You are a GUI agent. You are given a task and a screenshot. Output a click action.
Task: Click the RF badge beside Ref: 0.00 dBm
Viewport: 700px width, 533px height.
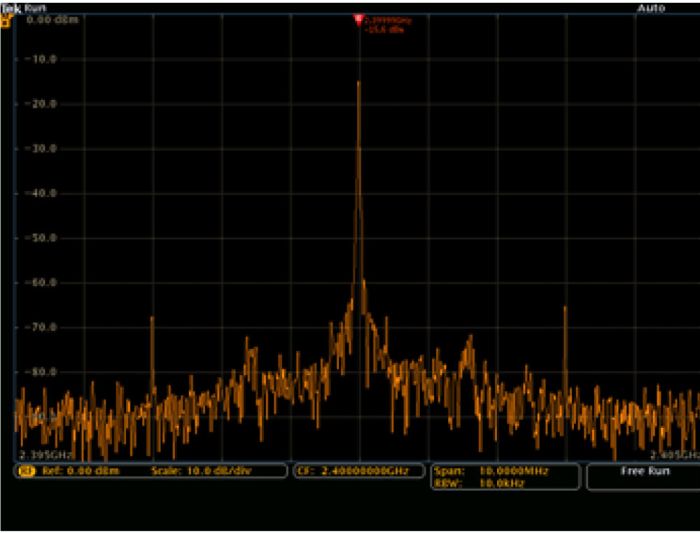tap(26, 471)
